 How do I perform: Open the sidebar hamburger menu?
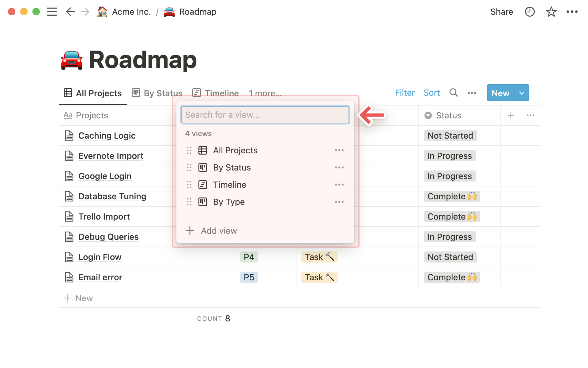point(52,12)
